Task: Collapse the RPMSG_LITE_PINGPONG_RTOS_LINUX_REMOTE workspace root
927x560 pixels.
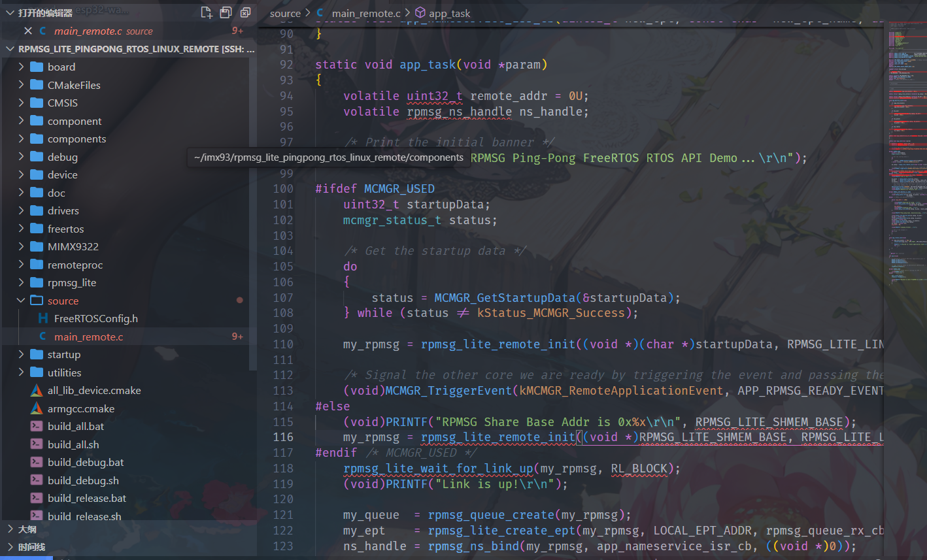Action: click(x=10, y=49)
